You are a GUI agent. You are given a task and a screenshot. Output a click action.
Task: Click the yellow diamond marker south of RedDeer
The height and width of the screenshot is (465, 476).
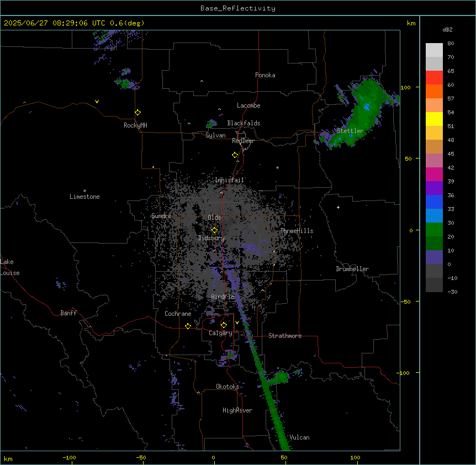(x=235, y=155)
